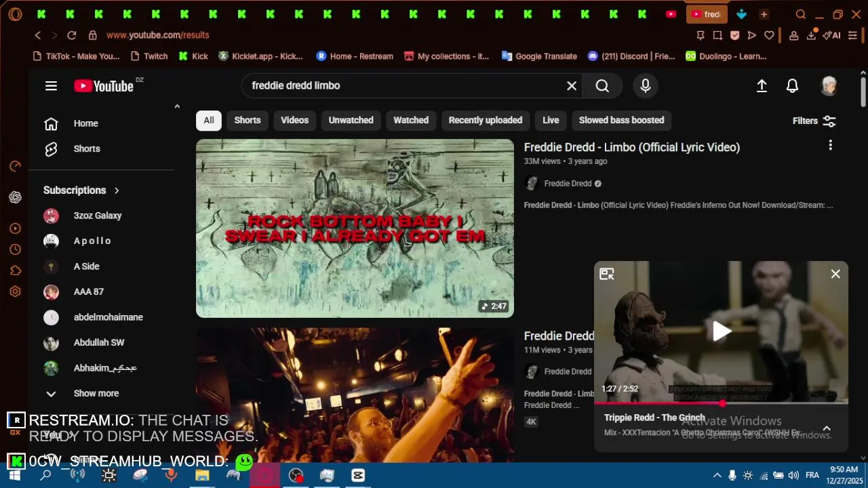This screenshot has height=488, width=868.
Task: Open Freddie Dredd channel under first result
Action: coord(568,183)
